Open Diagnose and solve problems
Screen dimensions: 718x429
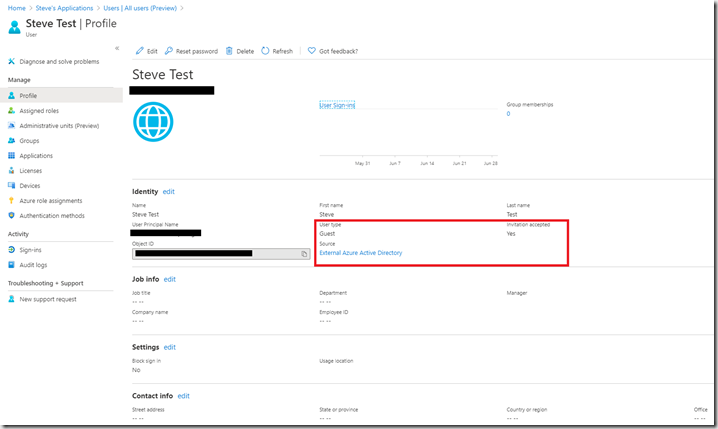click(59, 61)
